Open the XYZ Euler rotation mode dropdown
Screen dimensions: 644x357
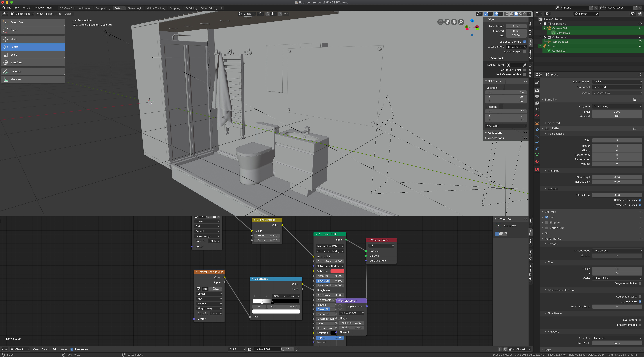pyautogui.click(x=506, y=126)
